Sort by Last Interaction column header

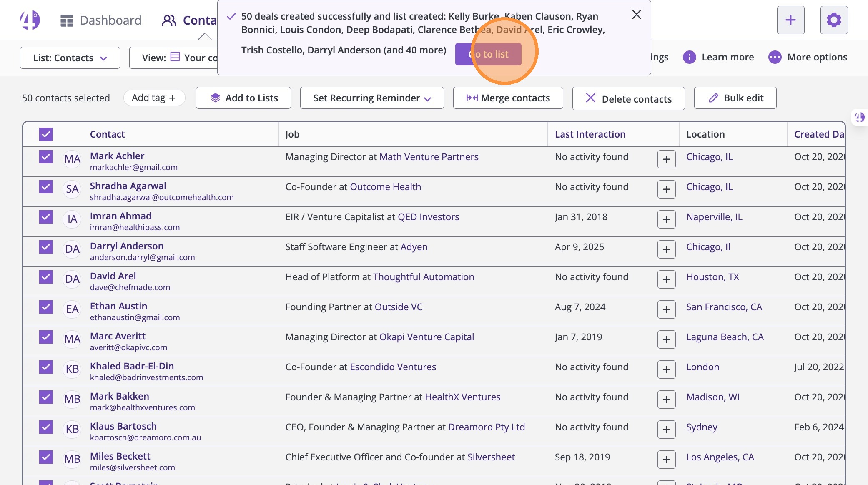(590, 134)
